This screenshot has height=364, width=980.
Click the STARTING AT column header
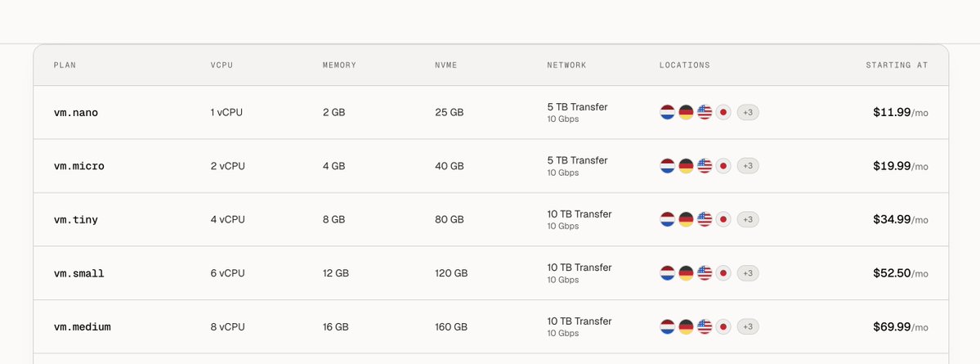897,65
